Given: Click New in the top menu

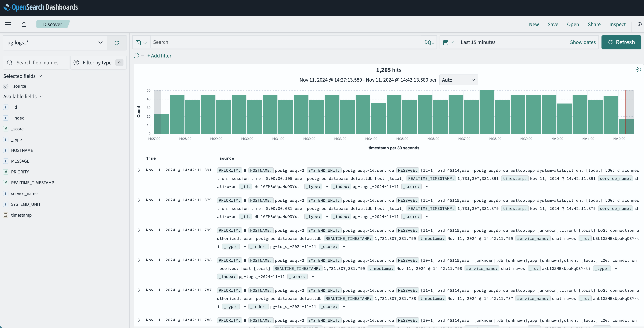Looking at the screenshot, I should [534, 24].
